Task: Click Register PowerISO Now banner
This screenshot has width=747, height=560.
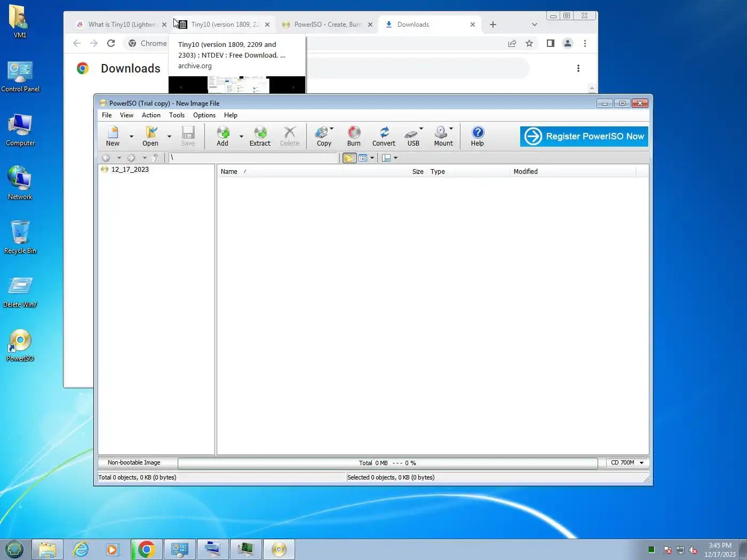Action: [584, 136]
